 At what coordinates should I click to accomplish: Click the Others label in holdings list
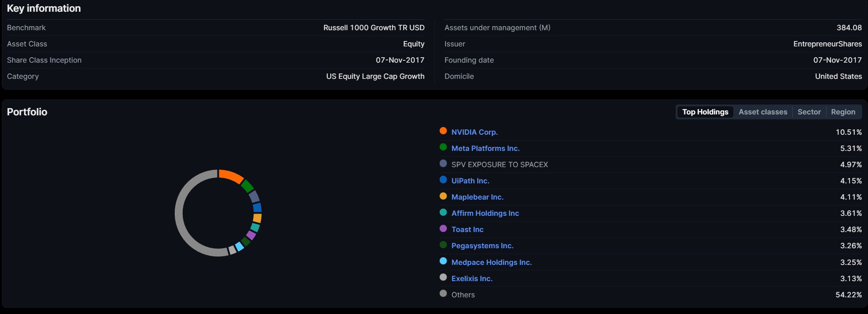click(x=463, y=295)
